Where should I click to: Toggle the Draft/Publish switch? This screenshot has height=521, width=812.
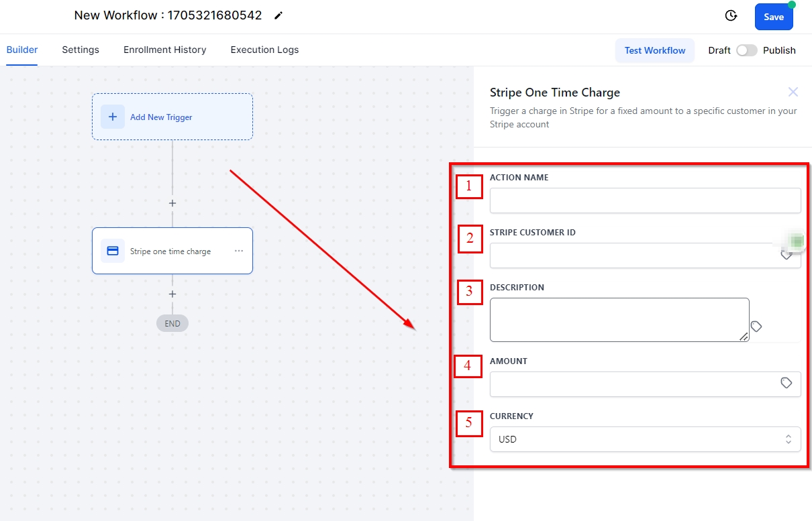point(746,50)
